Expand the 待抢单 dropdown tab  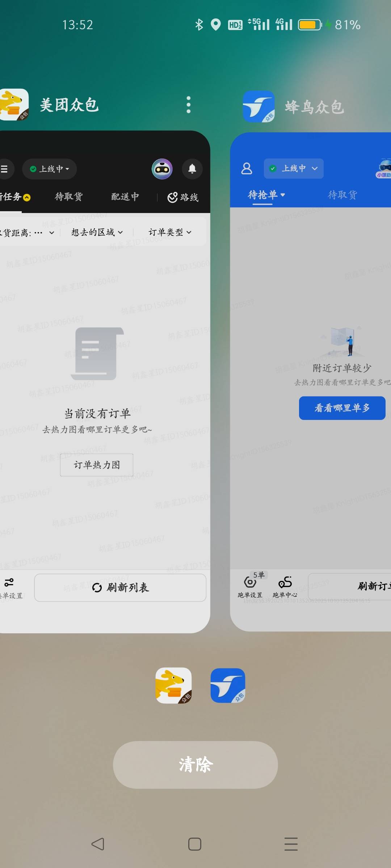tap(266, 195)
